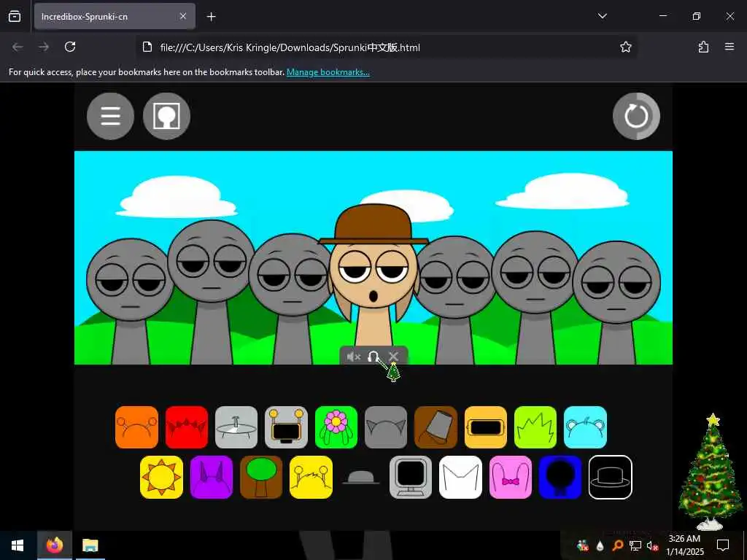Select the orange antenna sound icon
This screenshot has width=747, height=560.
coord(136,427)
